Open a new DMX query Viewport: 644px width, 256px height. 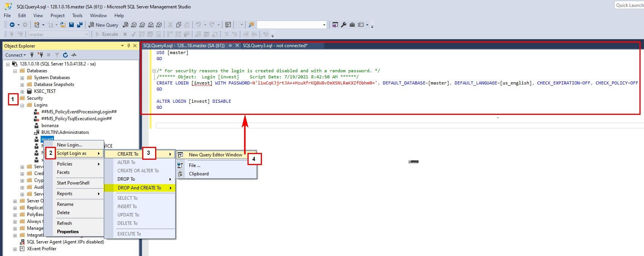tap(142, 25)
